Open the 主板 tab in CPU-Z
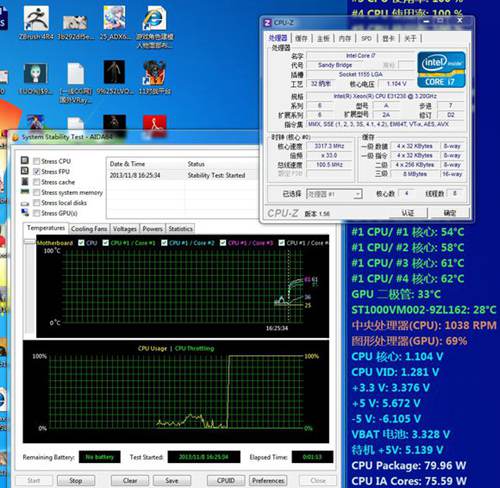The width and height of the screenshot is (500, 488). tap(323, 38)
